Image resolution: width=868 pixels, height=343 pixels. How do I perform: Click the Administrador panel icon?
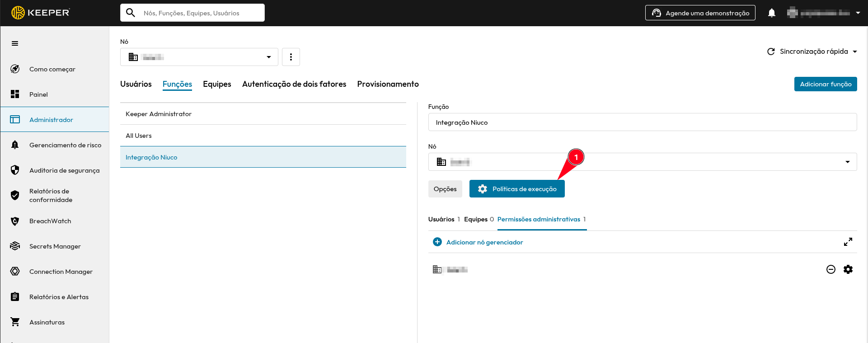coord(15,119)
